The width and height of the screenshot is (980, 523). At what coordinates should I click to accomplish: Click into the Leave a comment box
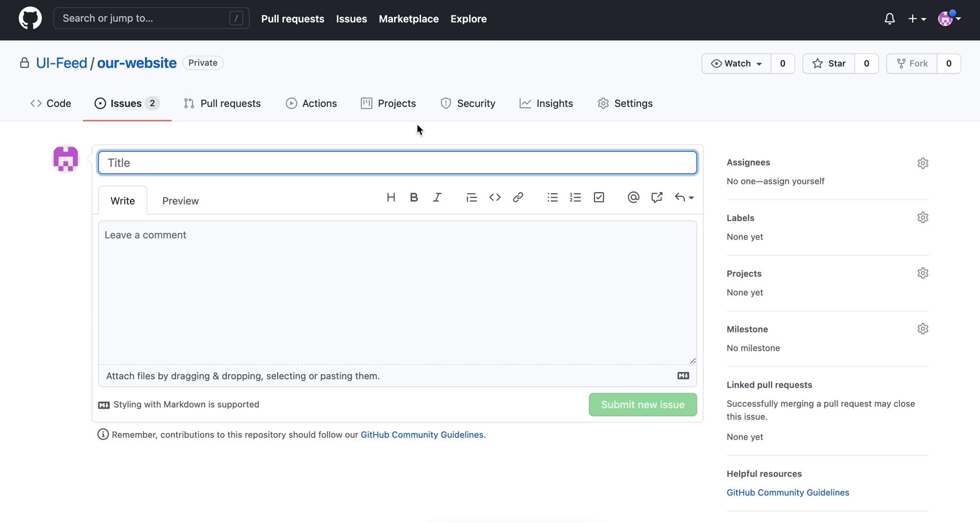coord(398,292)
